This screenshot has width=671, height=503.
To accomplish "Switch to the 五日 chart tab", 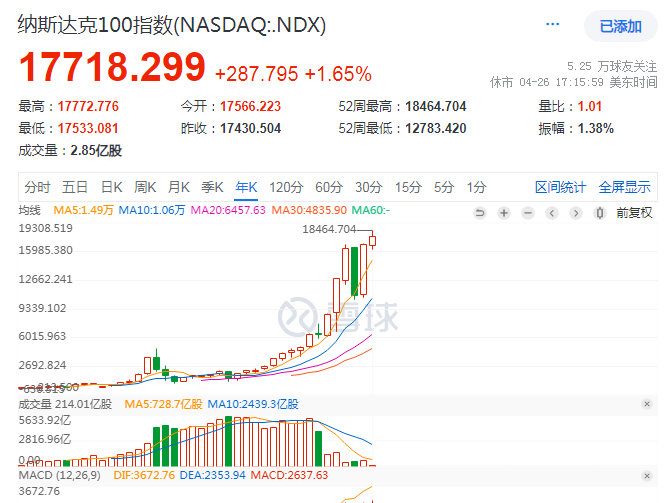I will tap(75, 187).
